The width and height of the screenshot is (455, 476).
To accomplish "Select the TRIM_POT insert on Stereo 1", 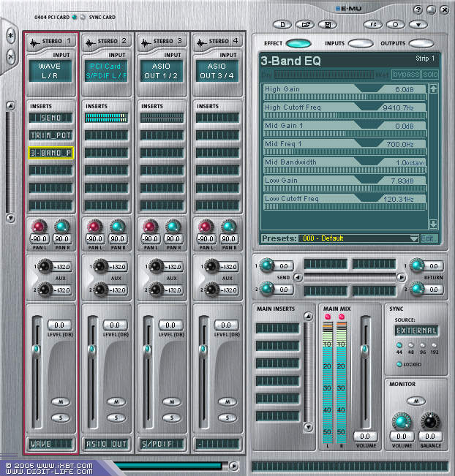I will [50, 135].
